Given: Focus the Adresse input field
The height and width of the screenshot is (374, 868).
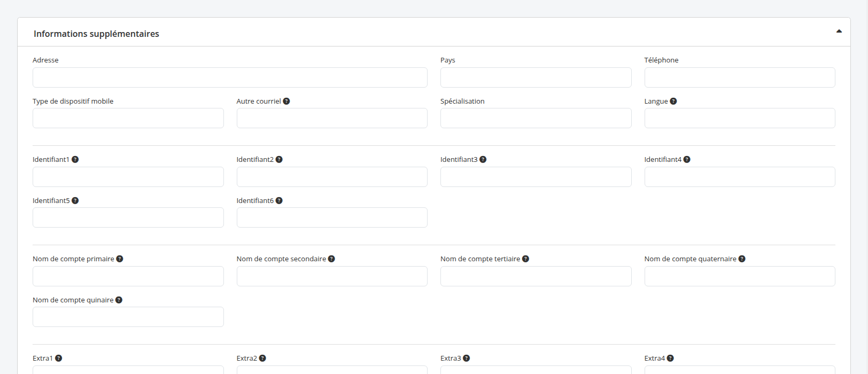Looking at the screenshot, I should click(230, 77).
